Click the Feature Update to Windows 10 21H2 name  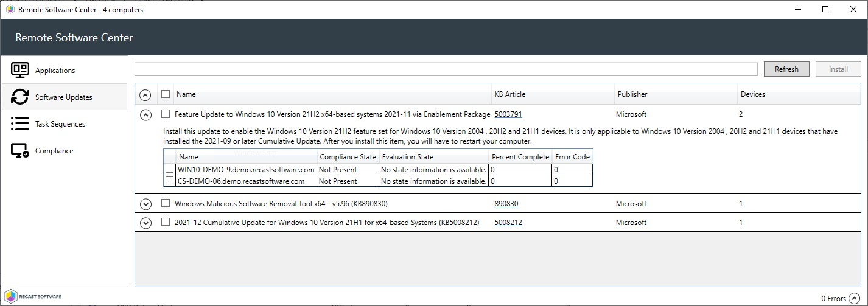(332, 114)
